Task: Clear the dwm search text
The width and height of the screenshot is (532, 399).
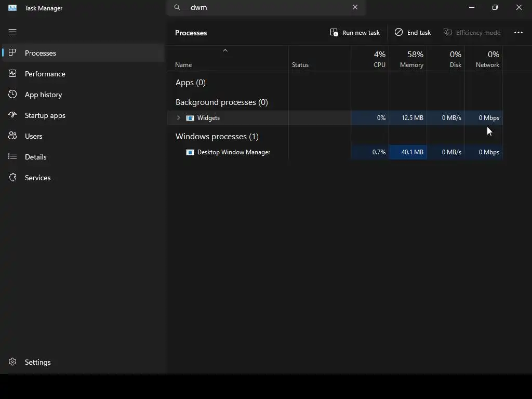Action: (x=355, y=7)
